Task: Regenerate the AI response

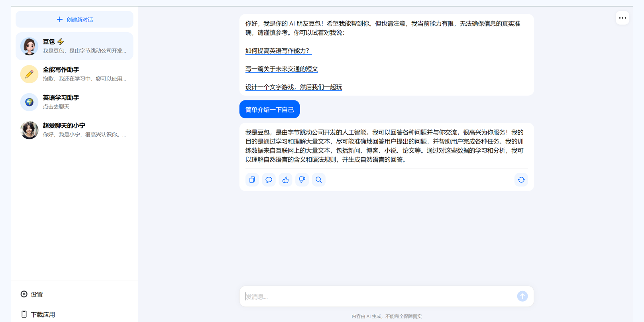Action: tap(521, 180)
